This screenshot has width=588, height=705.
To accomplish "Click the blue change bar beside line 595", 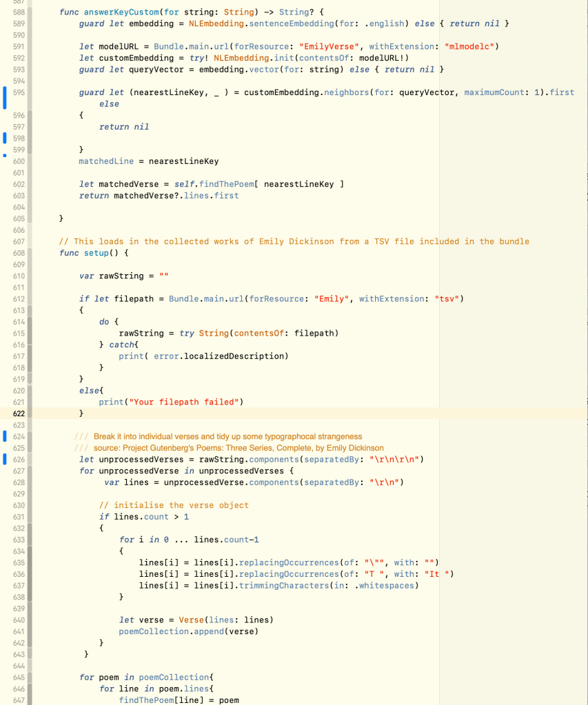I will [5, 98].
